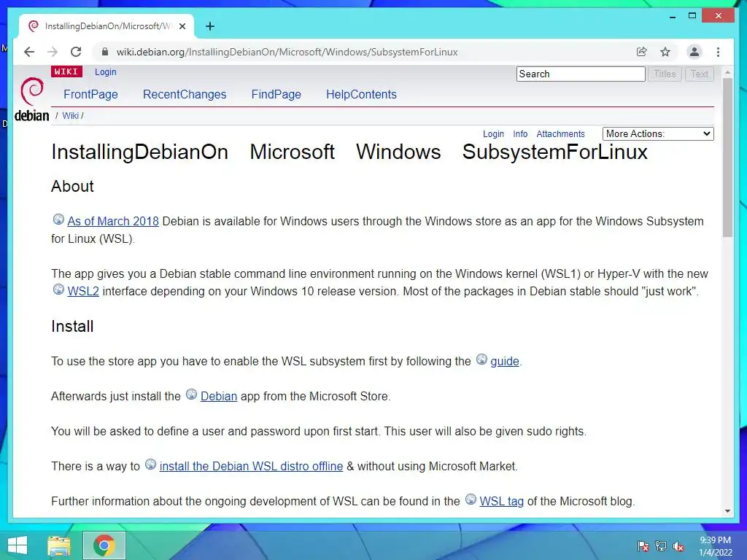Click the scrollbar down arrow
This screenshot has height=560, width=747.
tap(727, 511)
